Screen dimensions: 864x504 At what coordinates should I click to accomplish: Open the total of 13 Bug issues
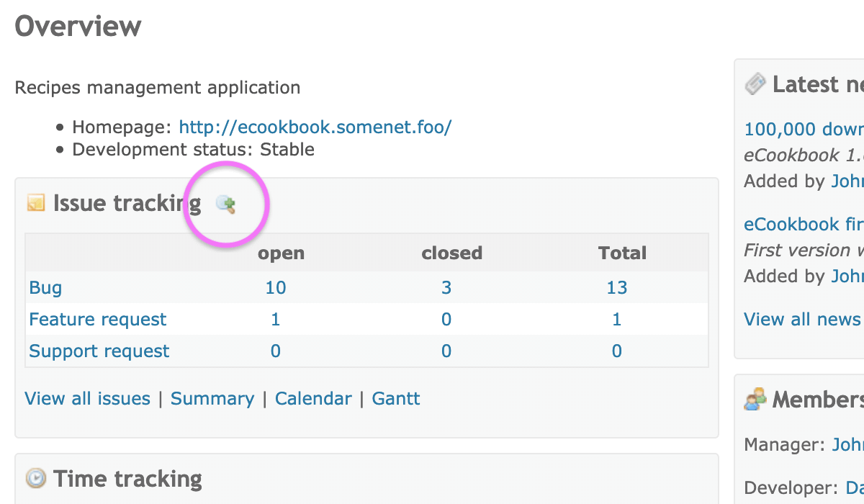pyautogui.click(x=617, y=288)
